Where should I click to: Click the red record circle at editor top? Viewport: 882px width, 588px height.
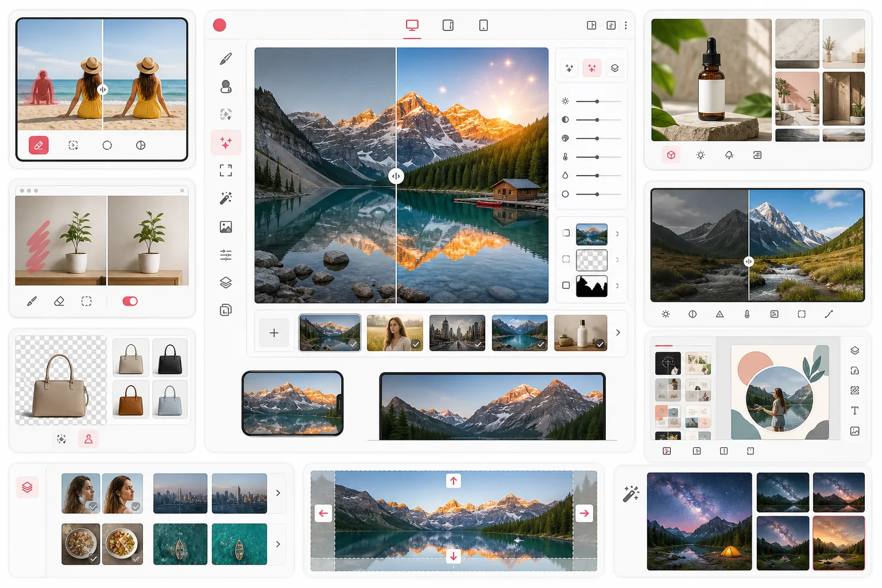point(219,25)
